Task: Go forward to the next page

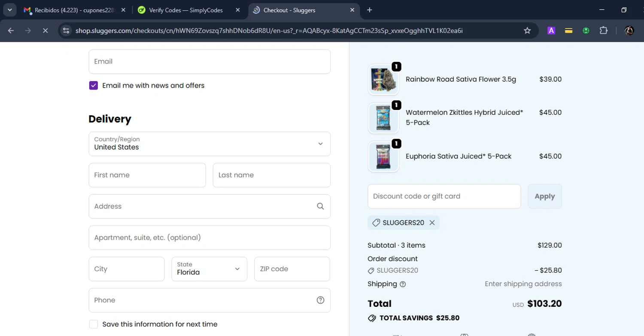Action: pyautogui.click(x=28, y=31)
